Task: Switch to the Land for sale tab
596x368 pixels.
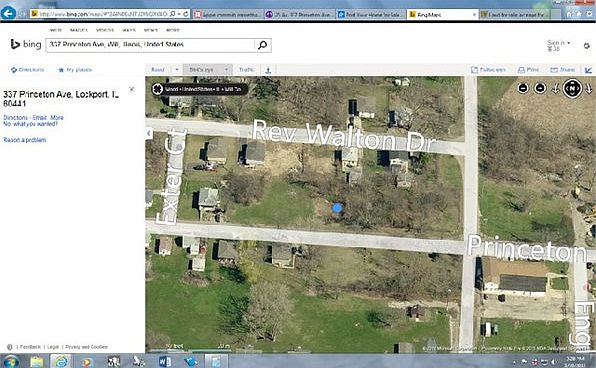Action: coord(515,14)
